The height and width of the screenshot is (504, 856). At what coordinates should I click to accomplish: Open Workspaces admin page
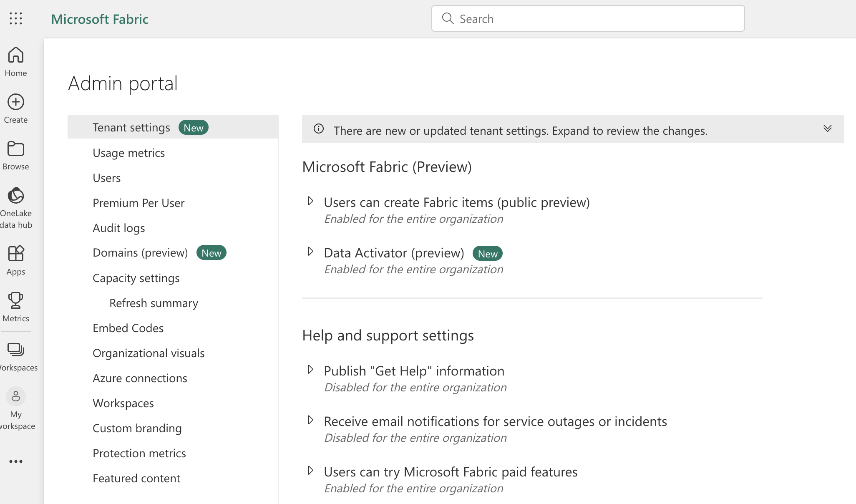point(123,403)
